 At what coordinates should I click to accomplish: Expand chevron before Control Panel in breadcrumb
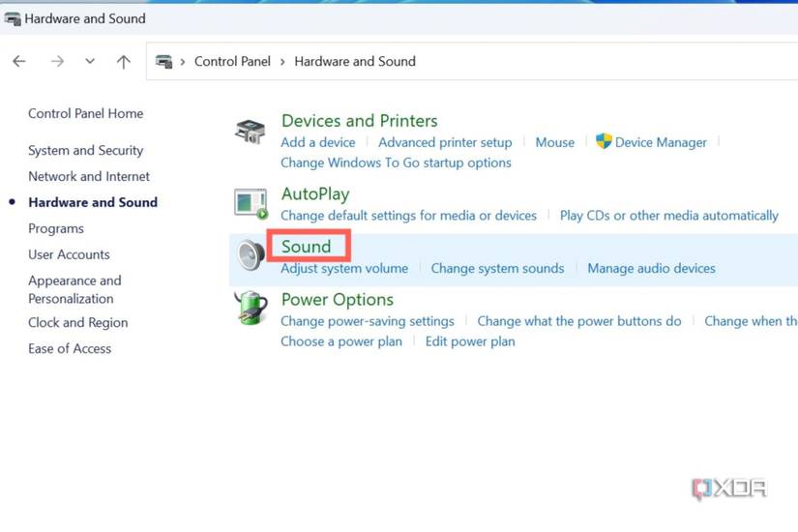[x=183, y=62]
